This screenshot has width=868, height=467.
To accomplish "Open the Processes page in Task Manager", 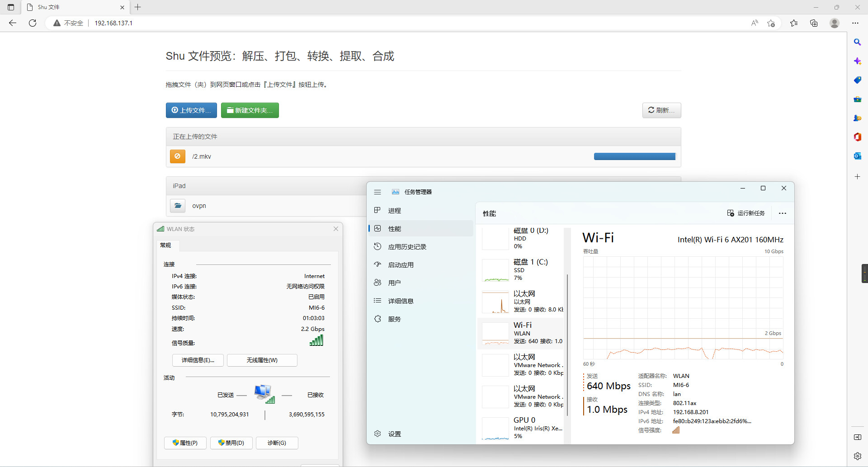I will pyautogui.click(x=421, y=211).
